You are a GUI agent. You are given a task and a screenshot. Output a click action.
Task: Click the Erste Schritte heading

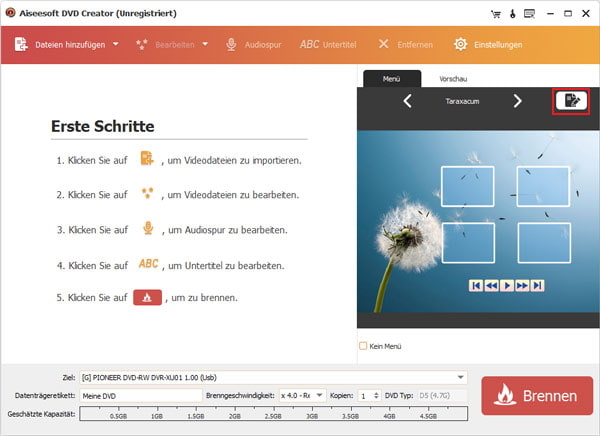pos(103,126)
